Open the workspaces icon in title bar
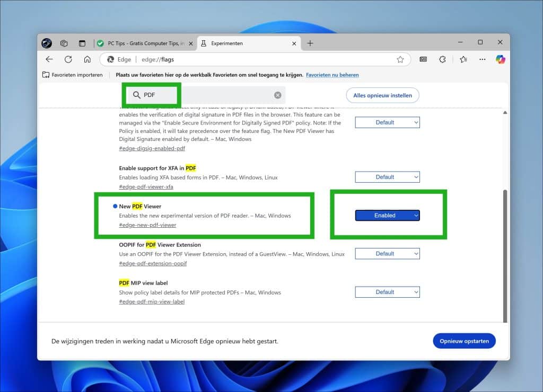 coord(64,43)
